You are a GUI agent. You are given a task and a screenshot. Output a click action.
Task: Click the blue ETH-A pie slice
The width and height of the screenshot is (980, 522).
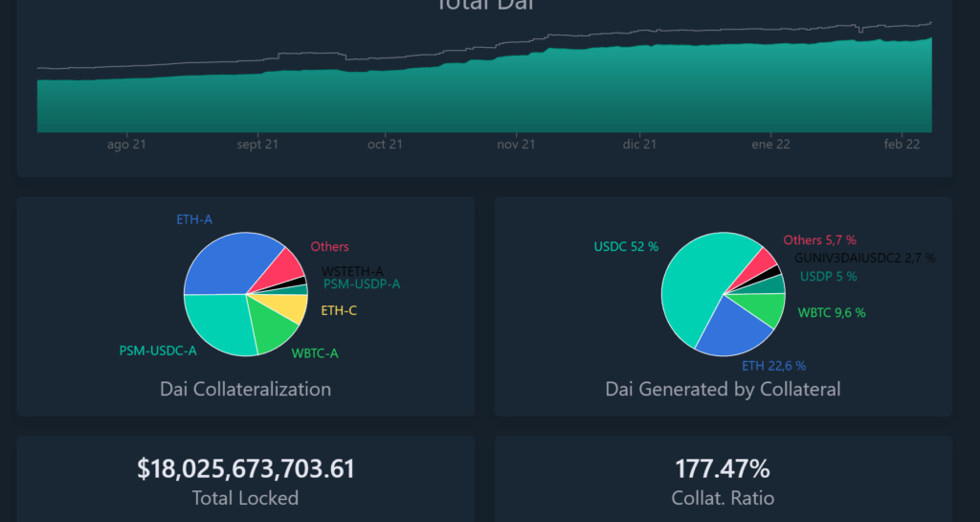pyautogui.click(x=222, y=263)
